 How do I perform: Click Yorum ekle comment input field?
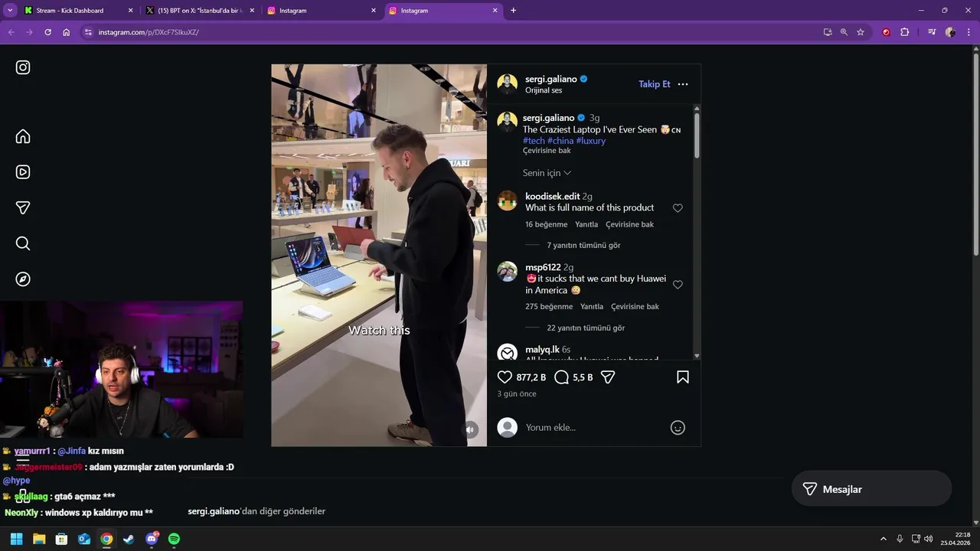593,428
